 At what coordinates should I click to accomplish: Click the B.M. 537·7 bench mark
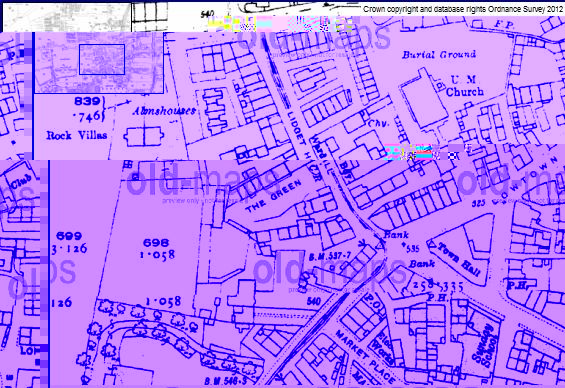(330, 257)
